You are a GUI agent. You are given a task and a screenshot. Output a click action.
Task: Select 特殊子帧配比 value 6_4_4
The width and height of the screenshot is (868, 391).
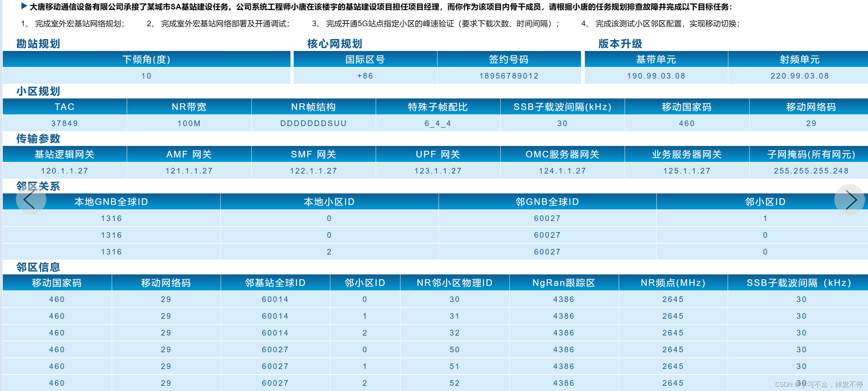pyautogui.click(x=438, y=123)
